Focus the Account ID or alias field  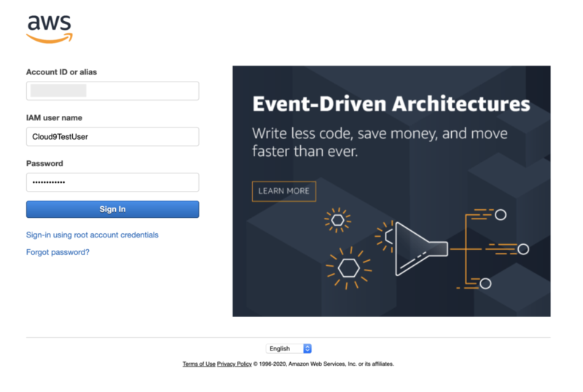pos(113,91)
